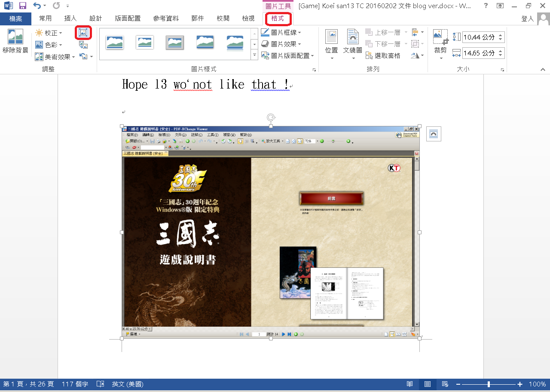Click the Compress Pictures icon
The image size is (550, 392).
(x=83, y=32)
